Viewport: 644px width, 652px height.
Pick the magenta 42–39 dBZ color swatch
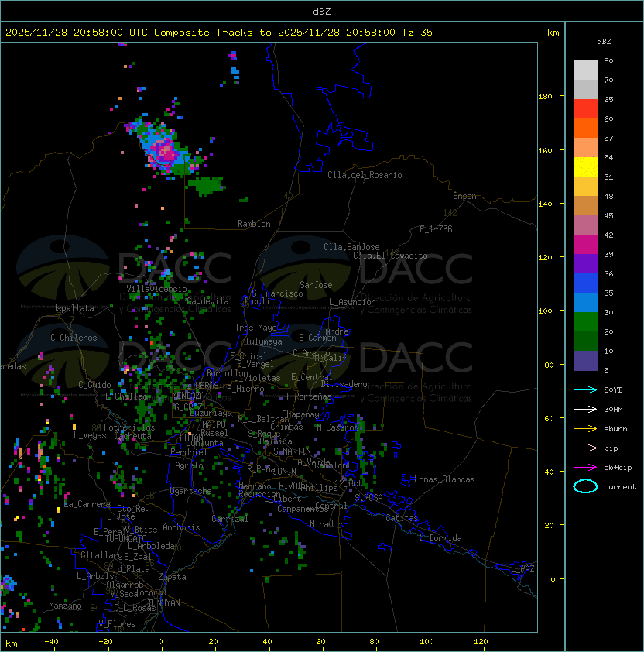point(585,244)
